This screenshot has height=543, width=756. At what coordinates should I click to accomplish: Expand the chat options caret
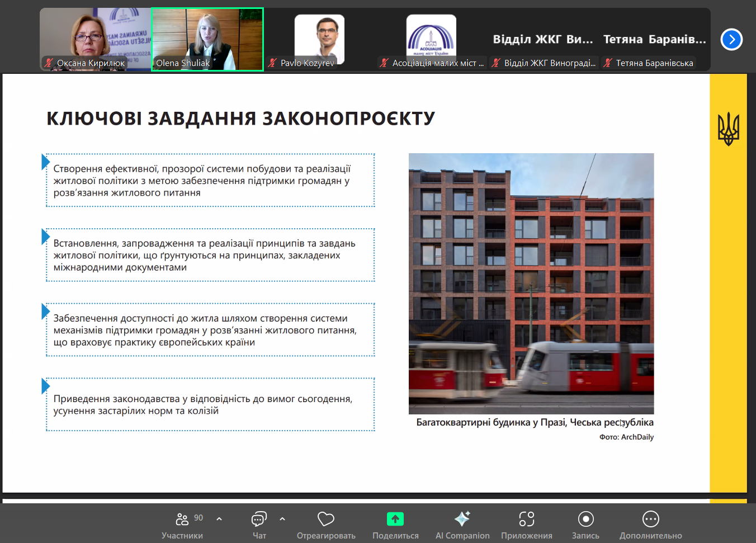(282, 519)
